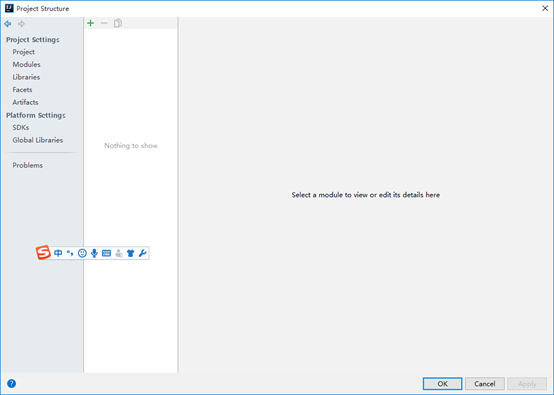The height and width of the screenshot is (395, 554).
Task: Click the greyed user account icon
Action: point(119,253)
